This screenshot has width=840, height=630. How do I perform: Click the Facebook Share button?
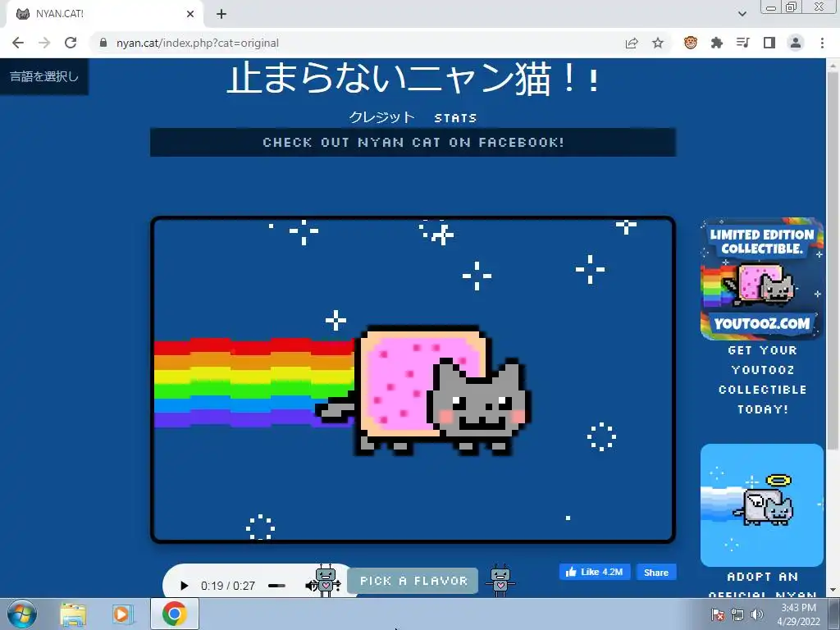(x=655, y=572)
